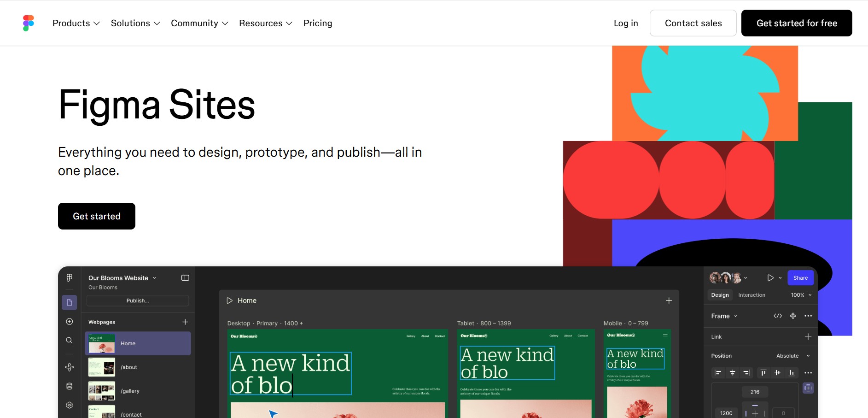
Task: Click Get started for free button
Action: pyautogui.click(x=797, y=23)
